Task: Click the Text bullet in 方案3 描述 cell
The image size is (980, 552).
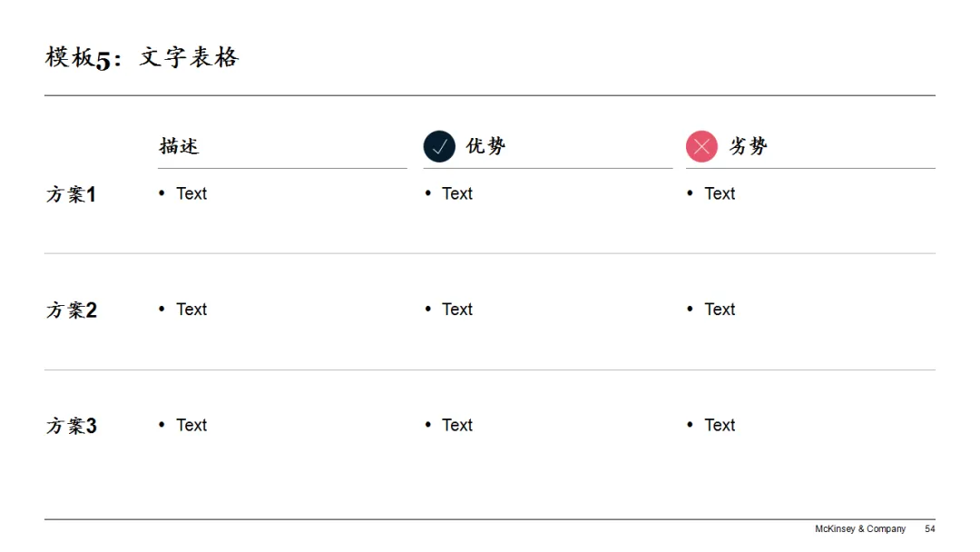Action: (x=191, y=425)
